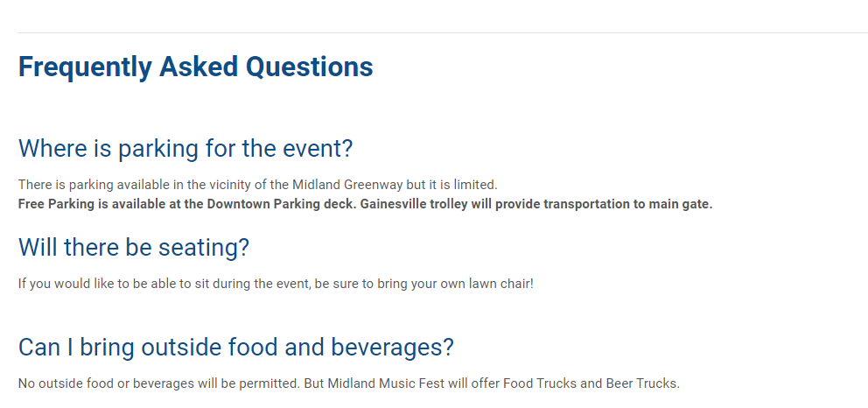868x408 pixels.
Task: Select the 'Where is parking for the event?' heading
Action: click(185, 148)
